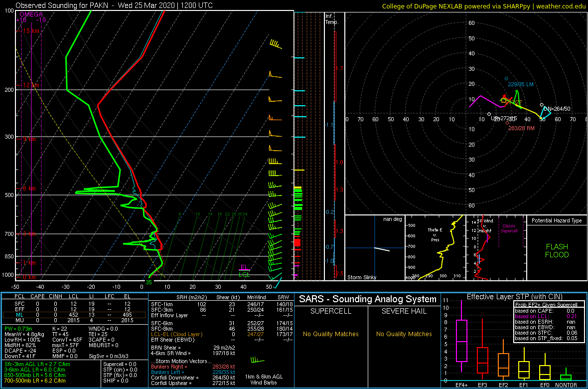Click the OMEGA label on the skew-T
The width and height of the screenshot is (588, 389).
pos(31,14)
